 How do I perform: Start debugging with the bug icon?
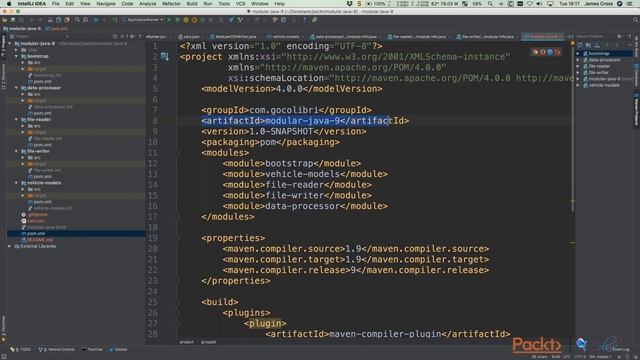click(x=178, y=20)
